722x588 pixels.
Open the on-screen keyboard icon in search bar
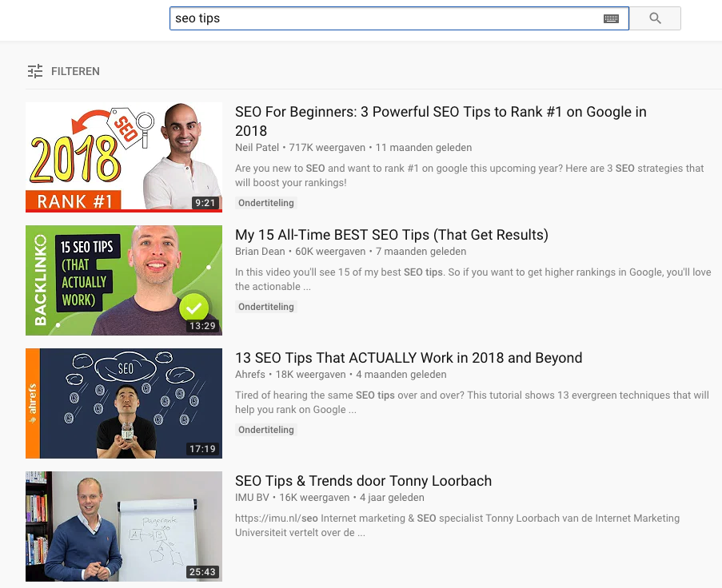(610, 18)
